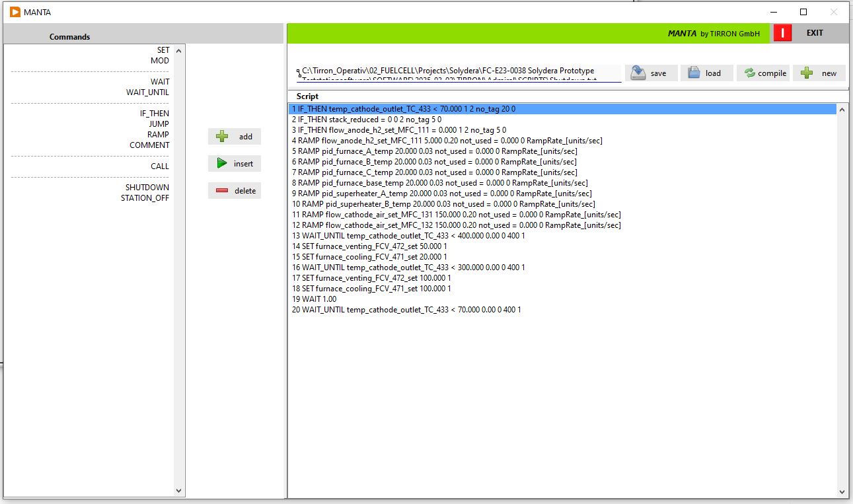
Task: Click the green plus new icon
Action: (x=807, y=73)
